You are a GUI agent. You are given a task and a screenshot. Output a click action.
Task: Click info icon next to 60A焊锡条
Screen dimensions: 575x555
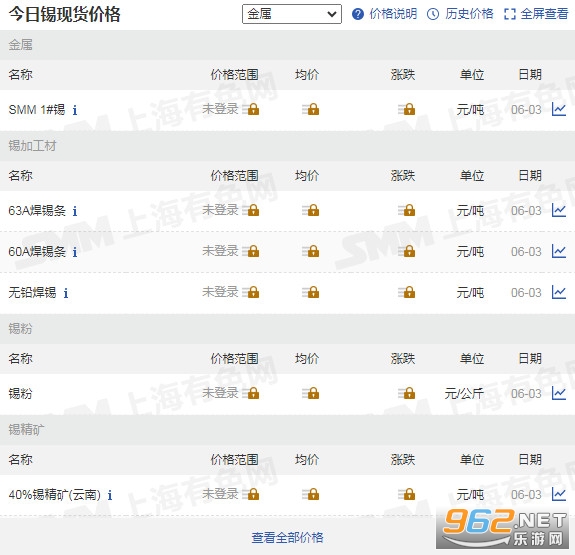75,252
